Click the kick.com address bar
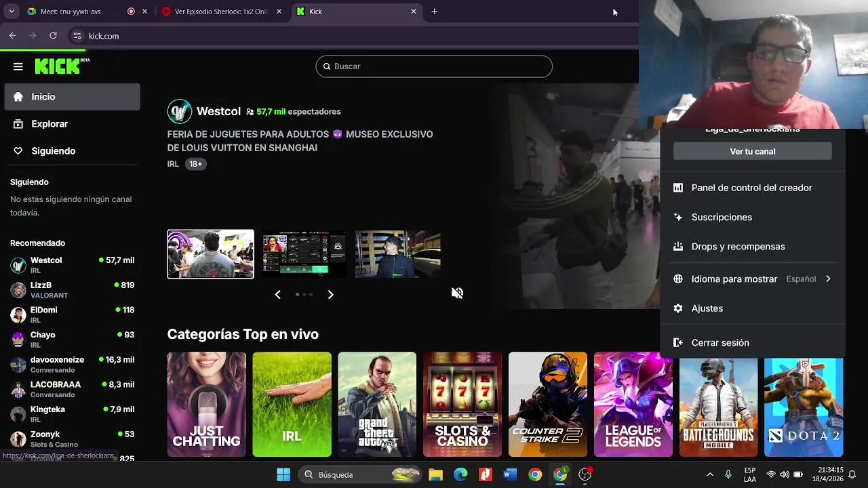The height and width of the screenshot is (488, 868). (x=353, y=36)
